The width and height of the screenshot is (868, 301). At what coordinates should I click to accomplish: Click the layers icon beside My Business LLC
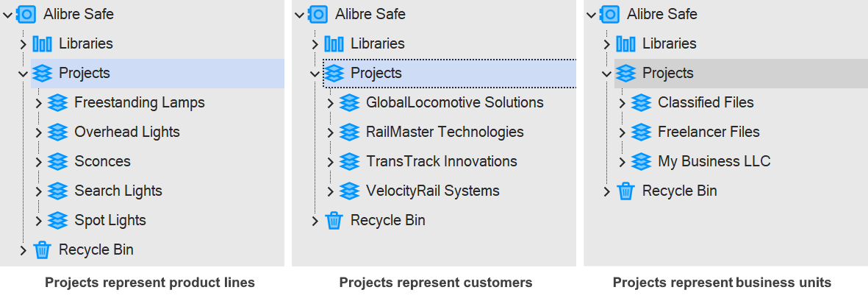[641, 161]
